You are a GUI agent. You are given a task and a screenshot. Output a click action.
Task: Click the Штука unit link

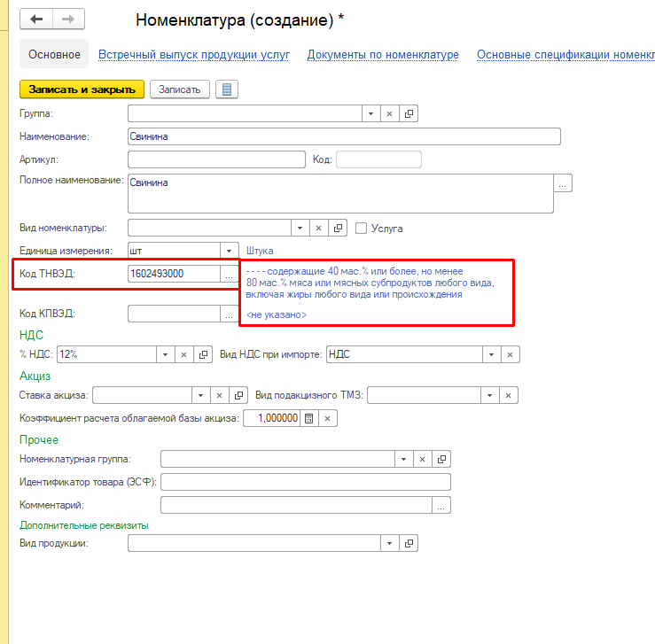[260, 251]
